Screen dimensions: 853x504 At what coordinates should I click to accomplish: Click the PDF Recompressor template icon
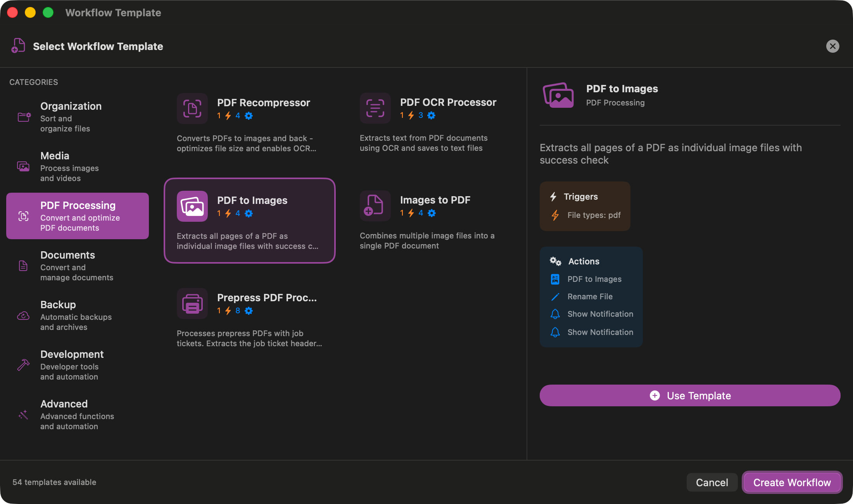192,109
